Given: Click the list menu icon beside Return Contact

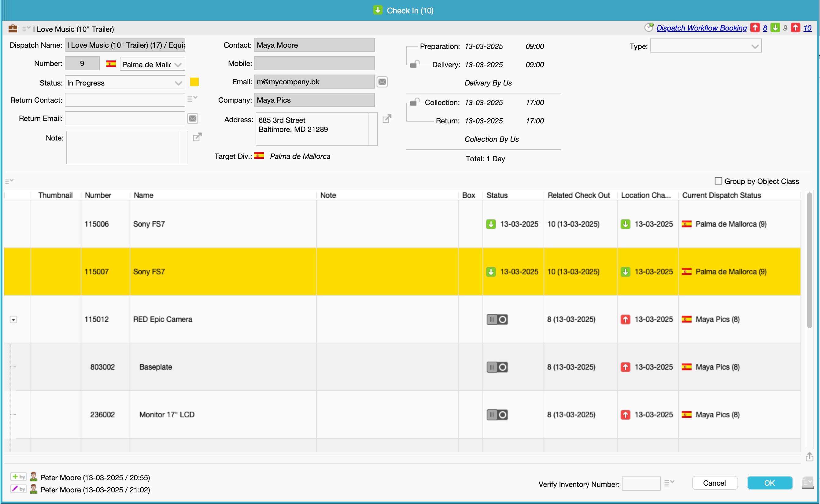Looking at the screenshot, I should [x=192, y=99].
